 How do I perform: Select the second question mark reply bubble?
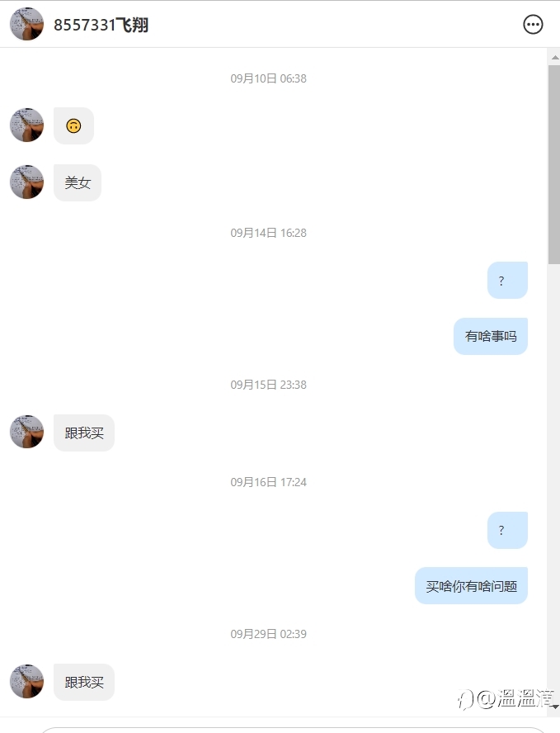508,530
